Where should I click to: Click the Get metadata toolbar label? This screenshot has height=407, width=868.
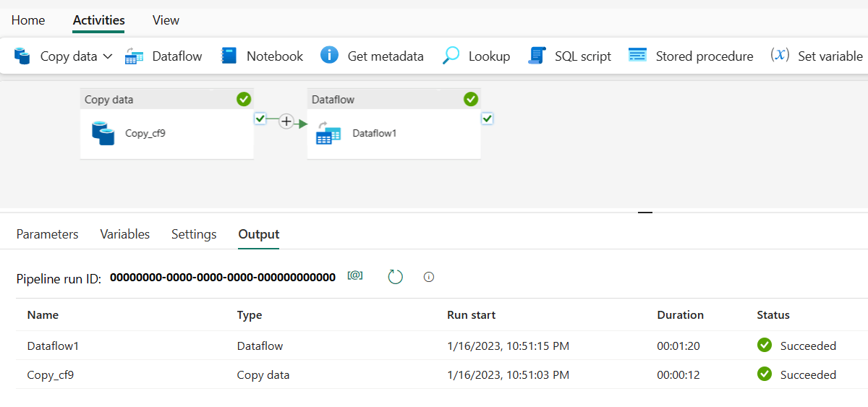tap(386, 56)
